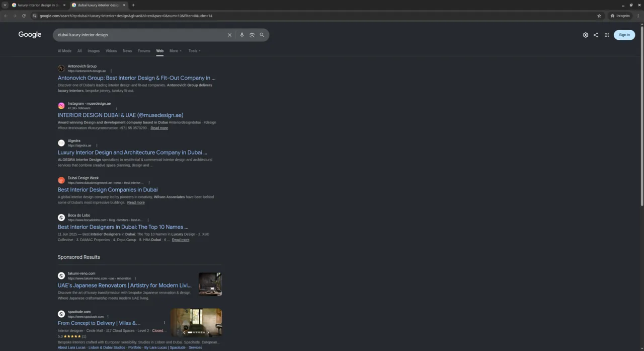This screenshot has height=351, width=644.
Task: Close the 'dubai luxury interior design' browser tab
Action: click(x=124, y=5)
